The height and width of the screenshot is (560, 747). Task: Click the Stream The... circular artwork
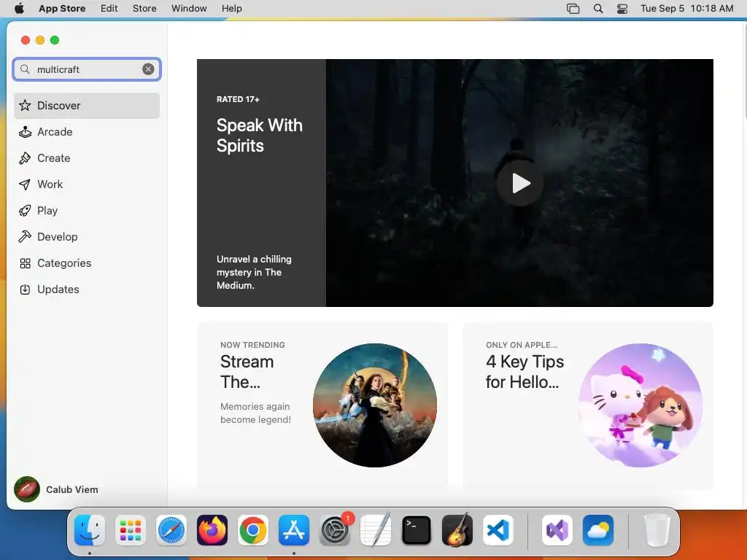[375, 405]
